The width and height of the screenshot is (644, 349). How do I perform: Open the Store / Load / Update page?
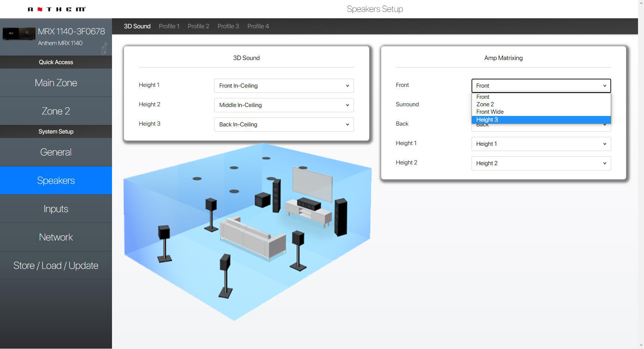tap(56, 265)
